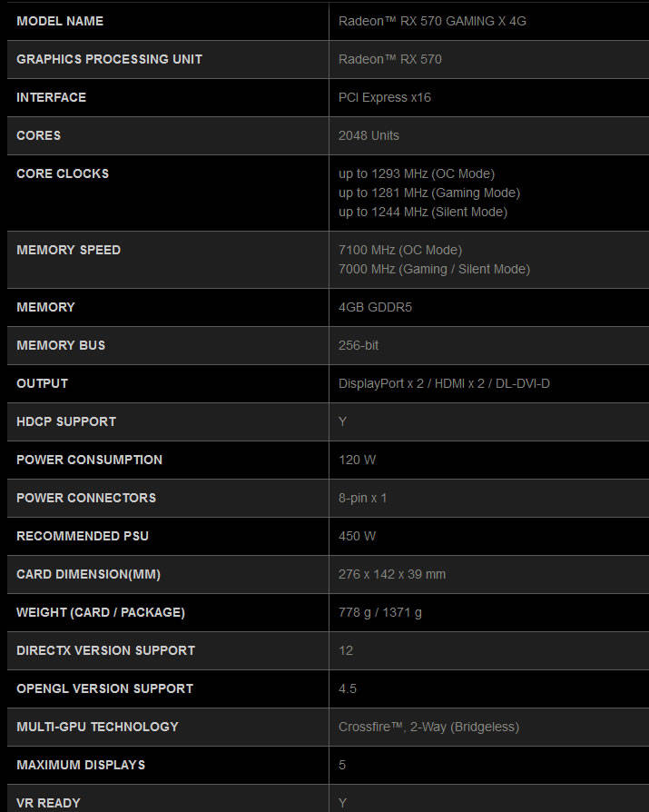Screen dimensions: 649x812
Task: Click the MEMORY BUS label
Action: 61,345
